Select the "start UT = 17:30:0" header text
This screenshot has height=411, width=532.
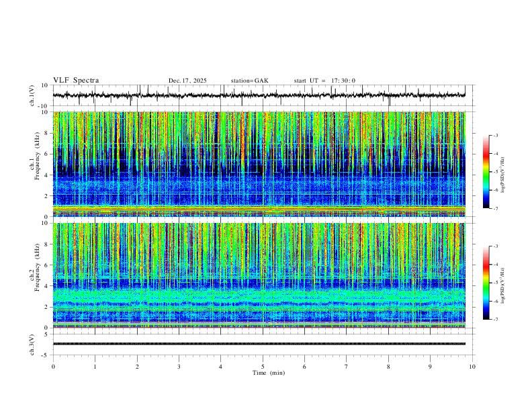tap(324, 81)
